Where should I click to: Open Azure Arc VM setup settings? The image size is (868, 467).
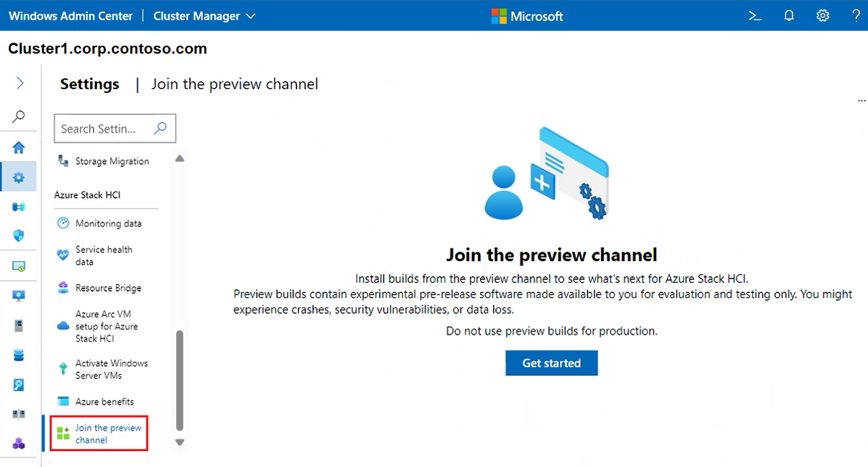[99, 326]
